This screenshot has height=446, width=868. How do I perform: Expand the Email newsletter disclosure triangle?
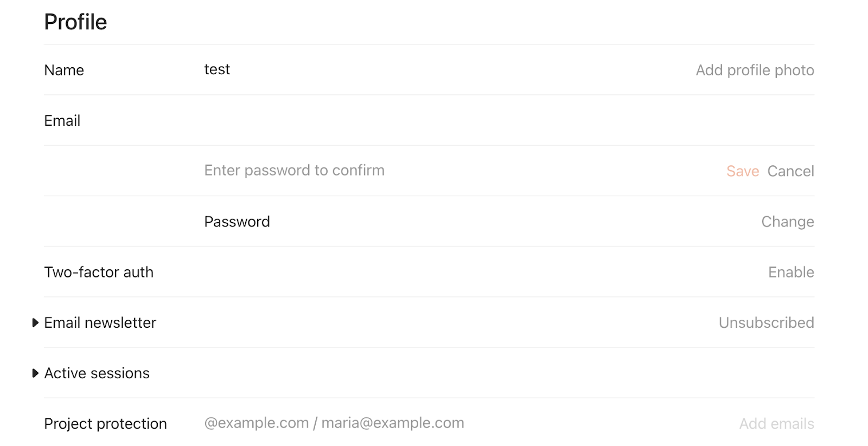(x=35, y=323)
